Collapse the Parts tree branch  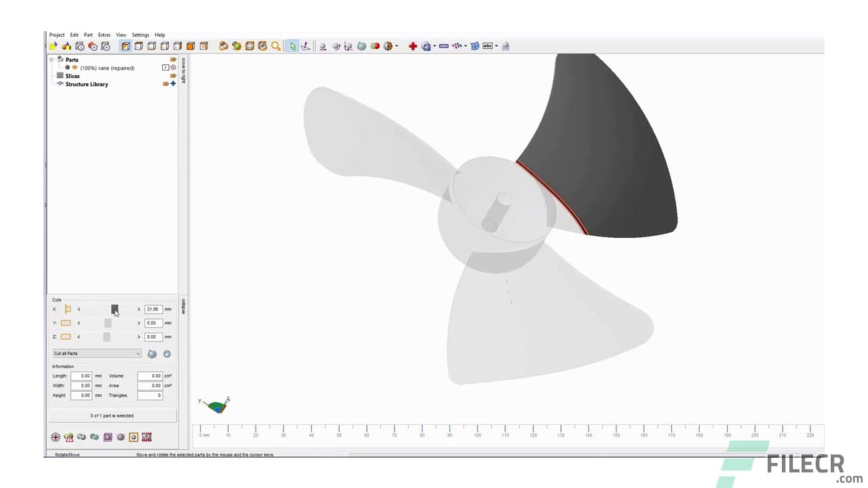click(x=52, y=60)
